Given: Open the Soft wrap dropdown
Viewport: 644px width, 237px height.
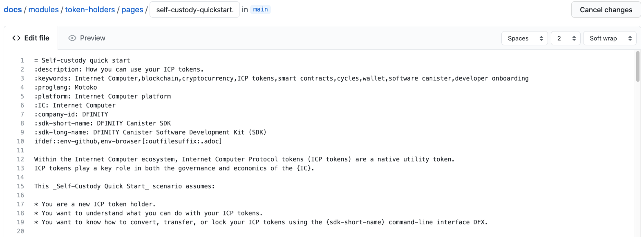Looking at the screenshot, I should click(609, 38).
